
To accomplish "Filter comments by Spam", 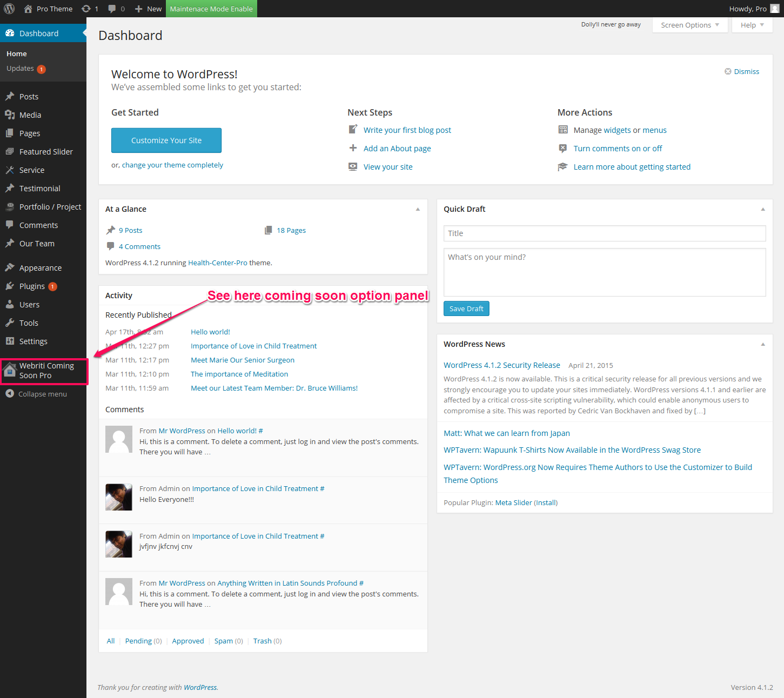I will point(224,641).
